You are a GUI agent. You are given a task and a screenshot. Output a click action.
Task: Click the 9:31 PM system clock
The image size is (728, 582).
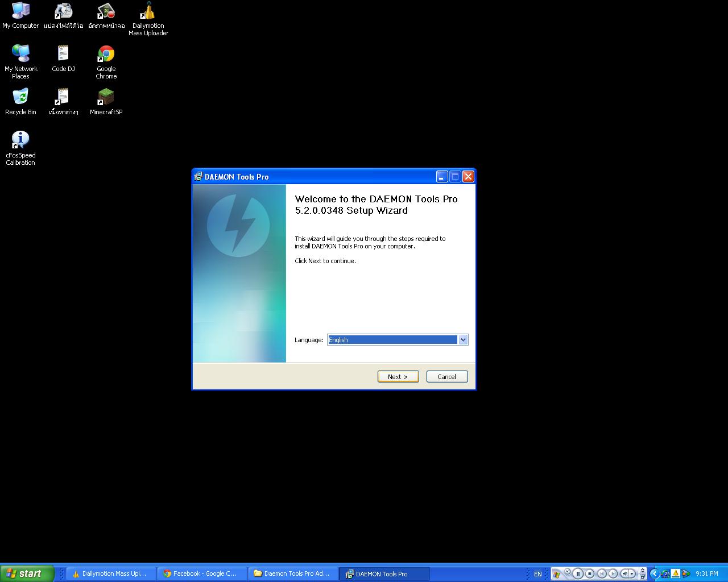point(707,573)
